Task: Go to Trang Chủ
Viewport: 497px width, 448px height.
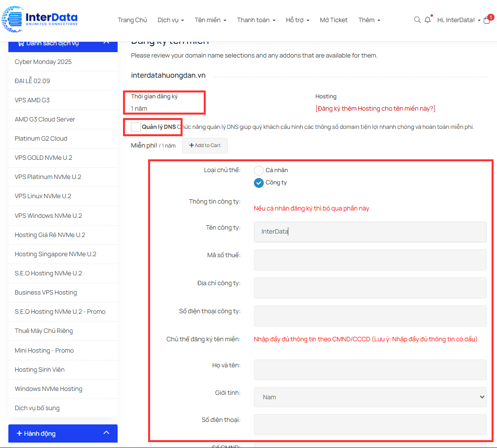Action: pos(132,20)
